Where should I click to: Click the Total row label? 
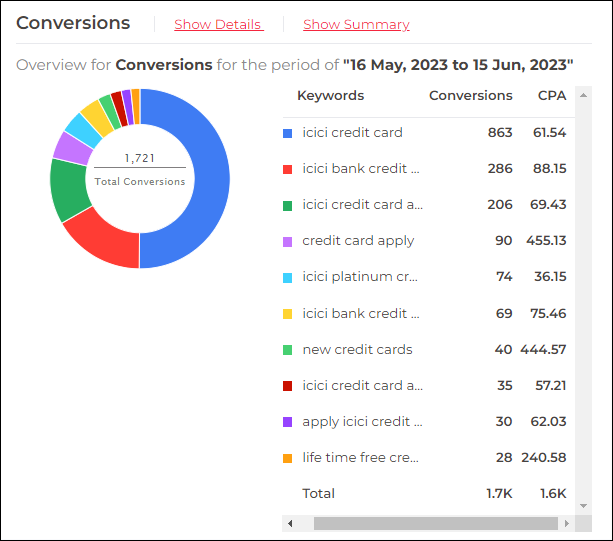tap(318, 494)
